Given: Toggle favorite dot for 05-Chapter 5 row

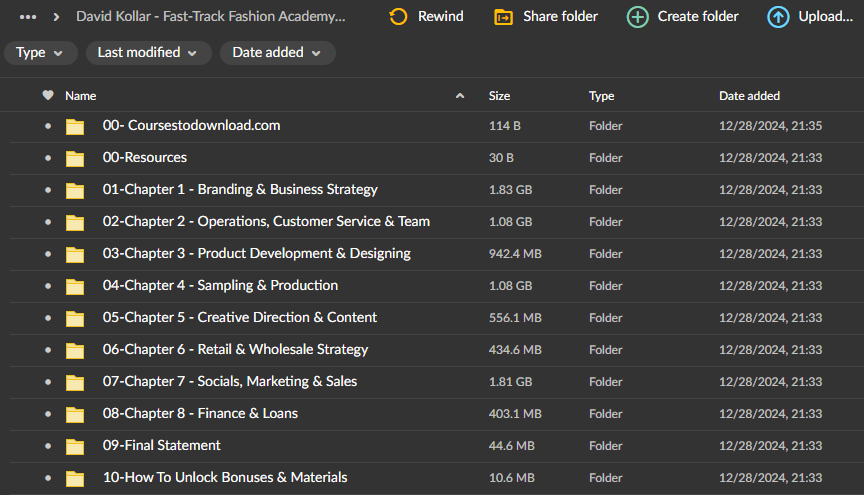Looking at the screenshot, I should tap(48, 318).
